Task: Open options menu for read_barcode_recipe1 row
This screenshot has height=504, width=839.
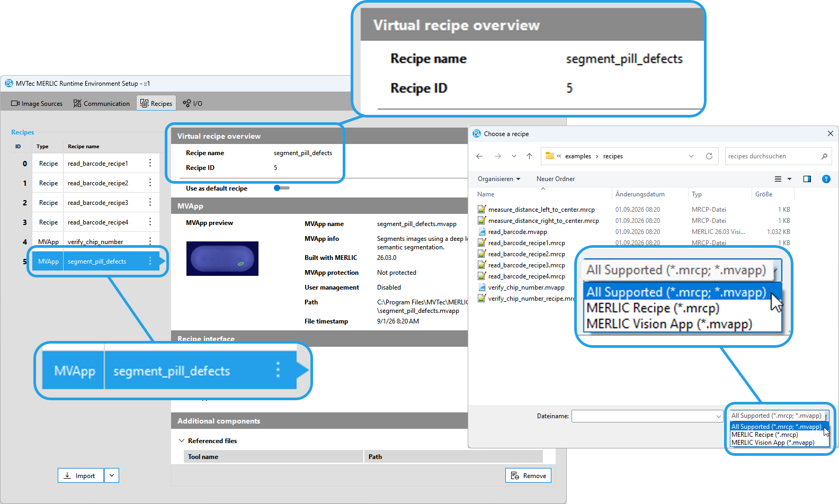Action: (x=150, y=163)
